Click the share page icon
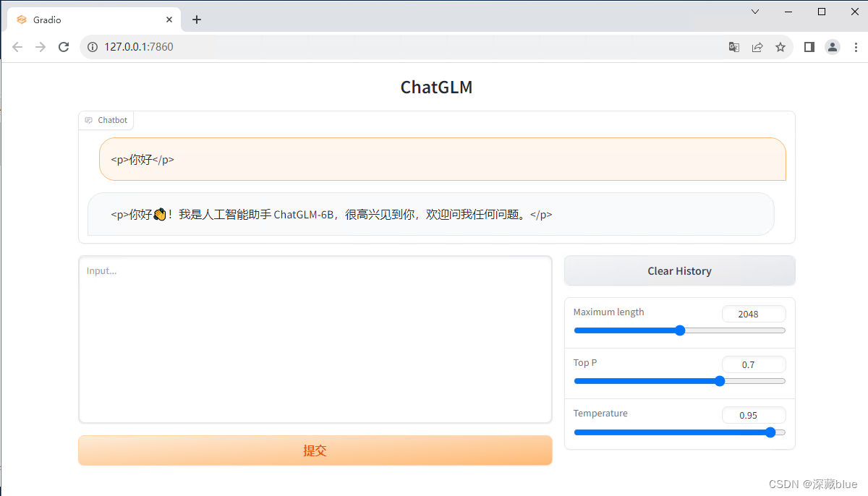This screenshot has width=868, height=496. point(757,47)
